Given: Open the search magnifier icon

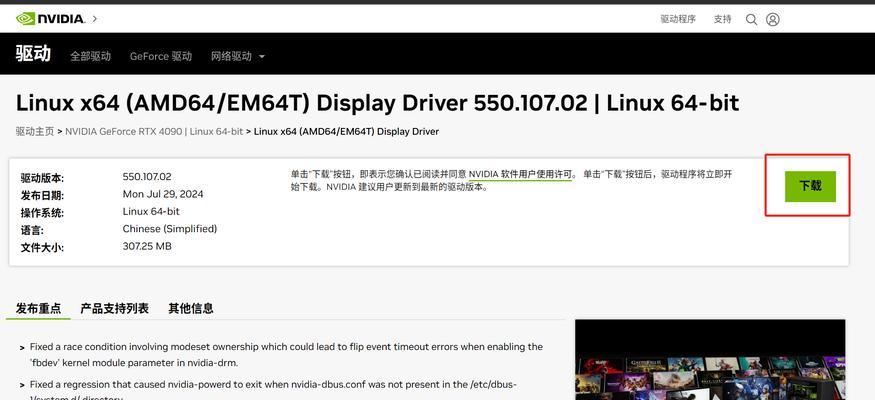Looking at the screenshot, I should click(x=751, y=20).
